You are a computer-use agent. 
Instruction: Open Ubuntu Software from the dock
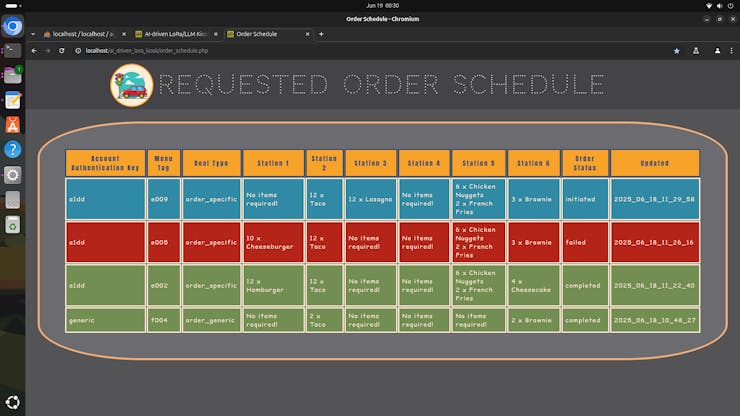13,124
